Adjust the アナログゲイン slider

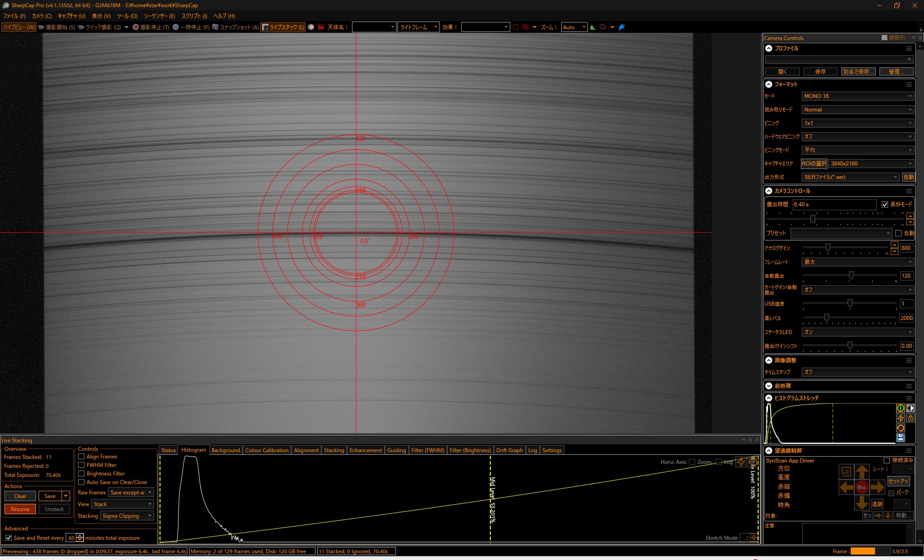[x=828, y=248]
